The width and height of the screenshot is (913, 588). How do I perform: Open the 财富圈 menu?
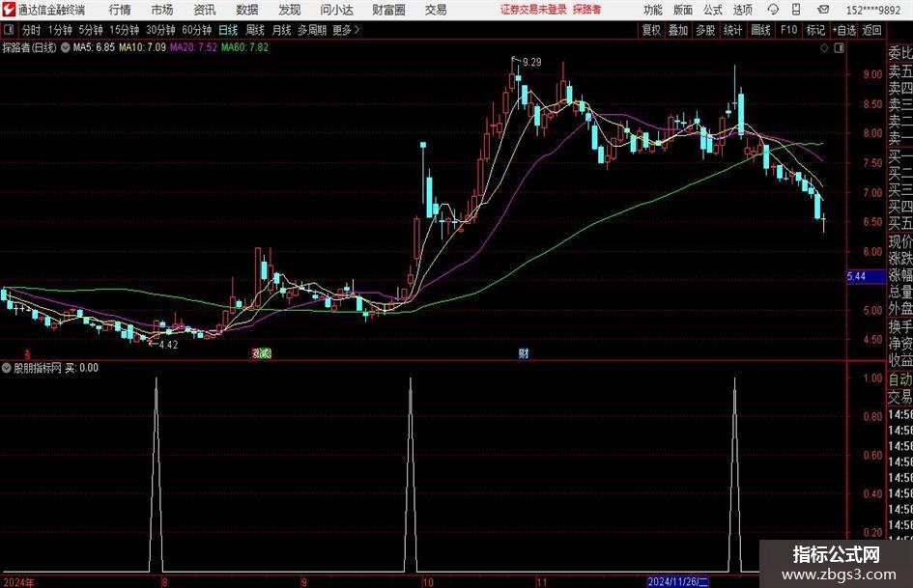pos(388,10)
